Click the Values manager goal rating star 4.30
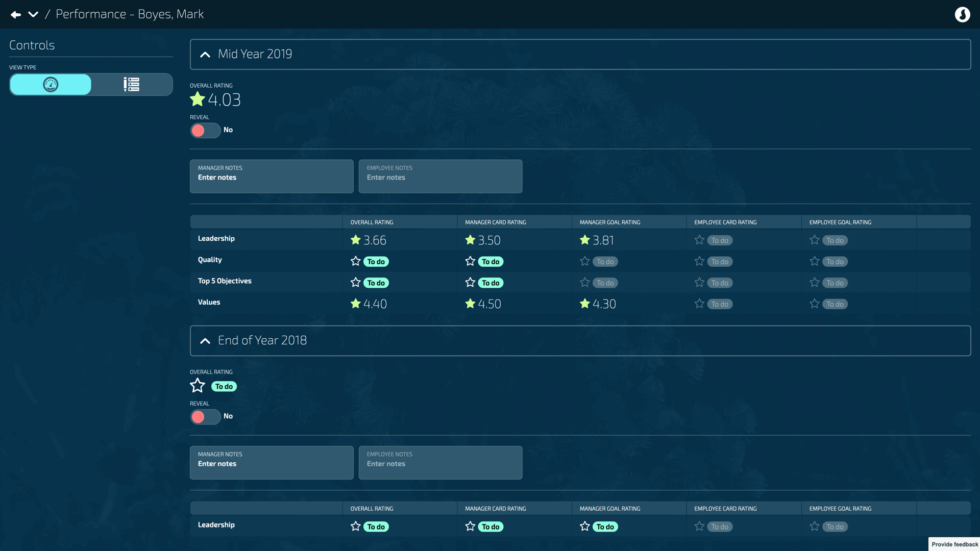This screenshot has height=551, width=980. click(585, 304)
